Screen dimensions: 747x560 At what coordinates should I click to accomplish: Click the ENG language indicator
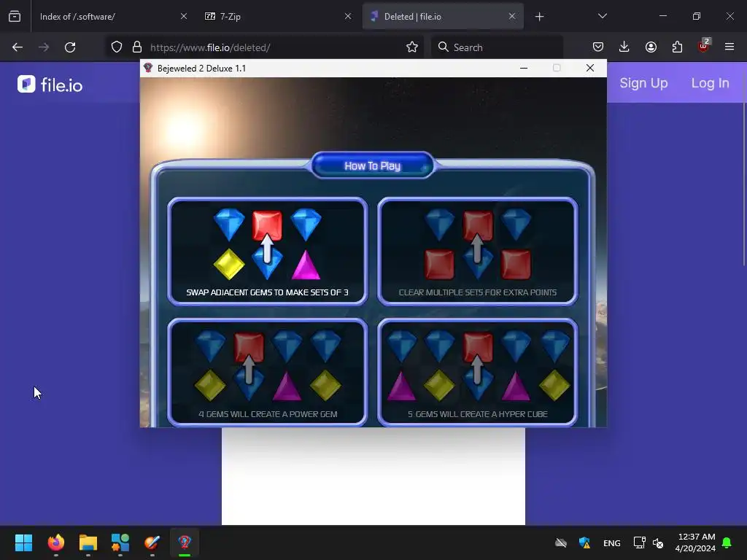tap(612, 543)
